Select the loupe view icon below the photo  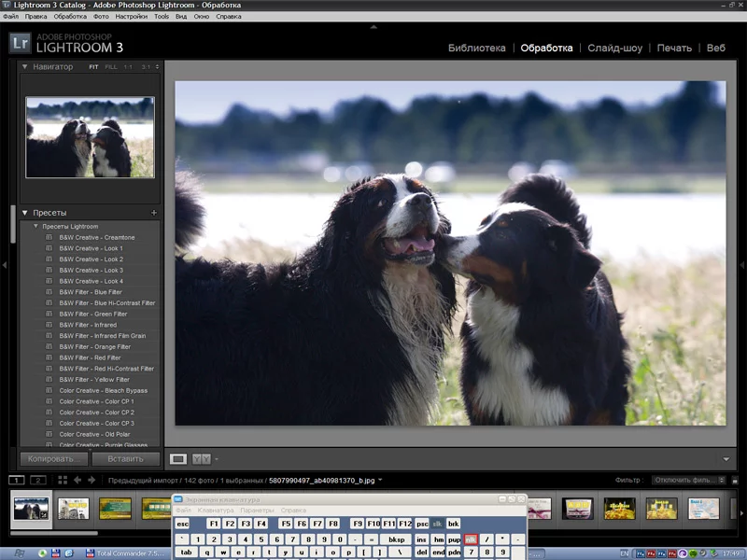coord(178,458)
